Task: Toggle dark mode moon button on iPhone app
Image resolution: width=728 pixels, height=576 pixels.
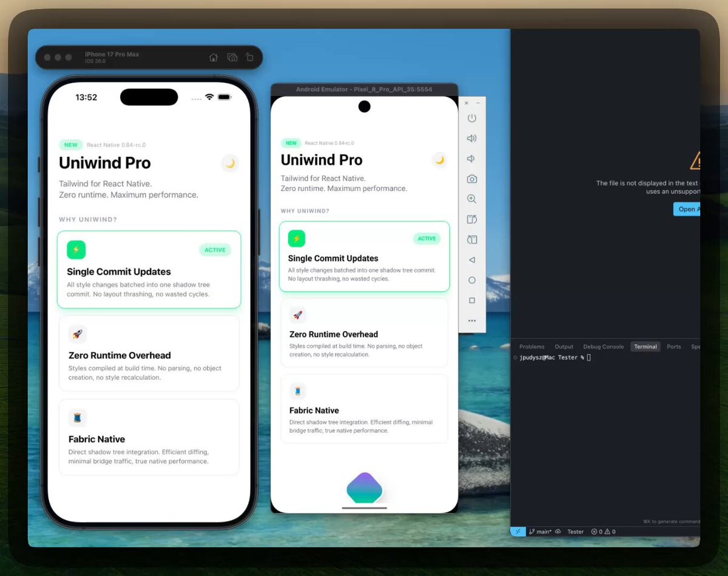Action: pyautogui.click(x=230, y=163)
